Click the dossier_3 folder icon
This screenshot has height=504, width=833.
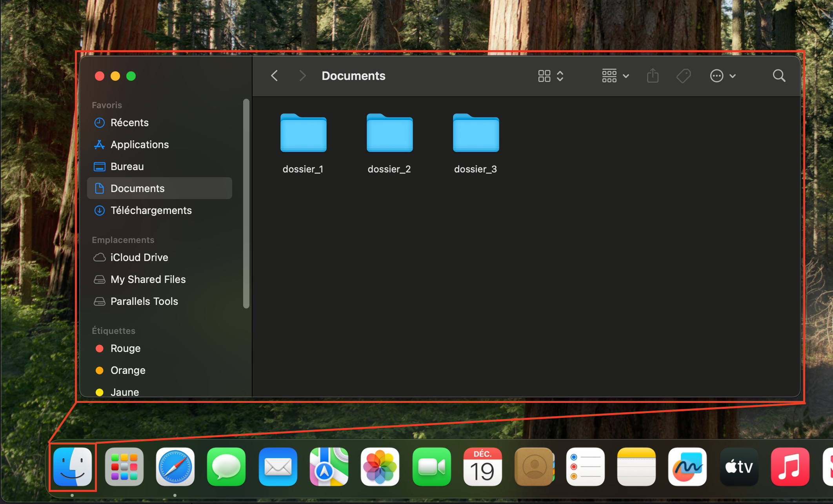click(476, 133)
